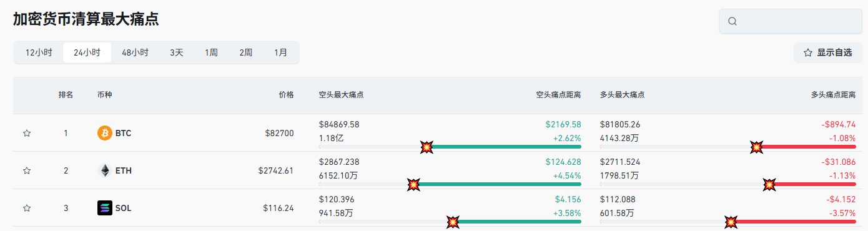Click the SOL coin icon

(x=105, y=208)
